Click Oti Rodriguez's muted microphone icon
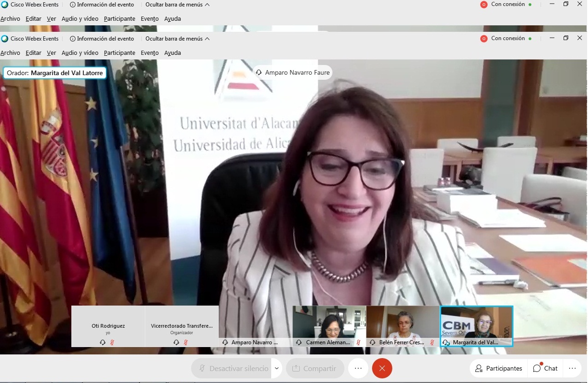This screenshot has height=383, width=588. 112,342
